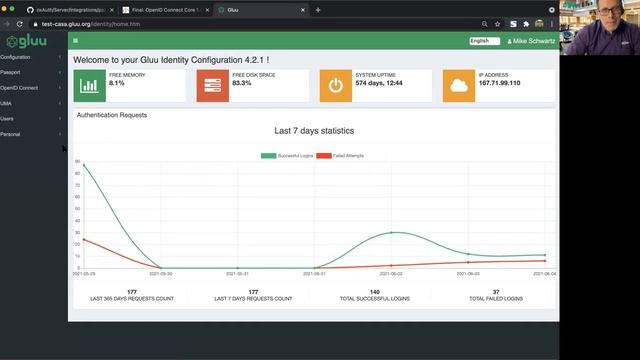Open the browser zoom magnifier icon
Image resolution: width=640 pixels, height=360 pixels.
[484, 24]
